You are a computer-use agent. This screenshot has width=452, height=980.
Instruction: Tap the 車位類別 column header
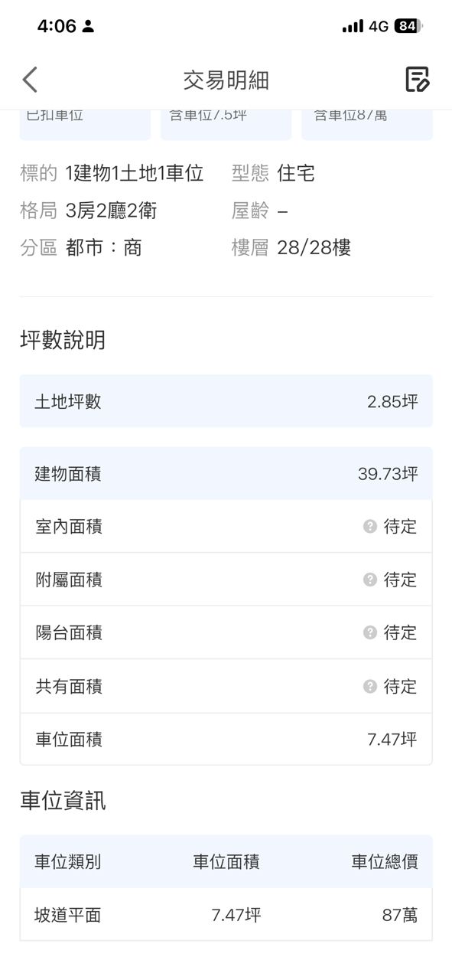point(68,861)
